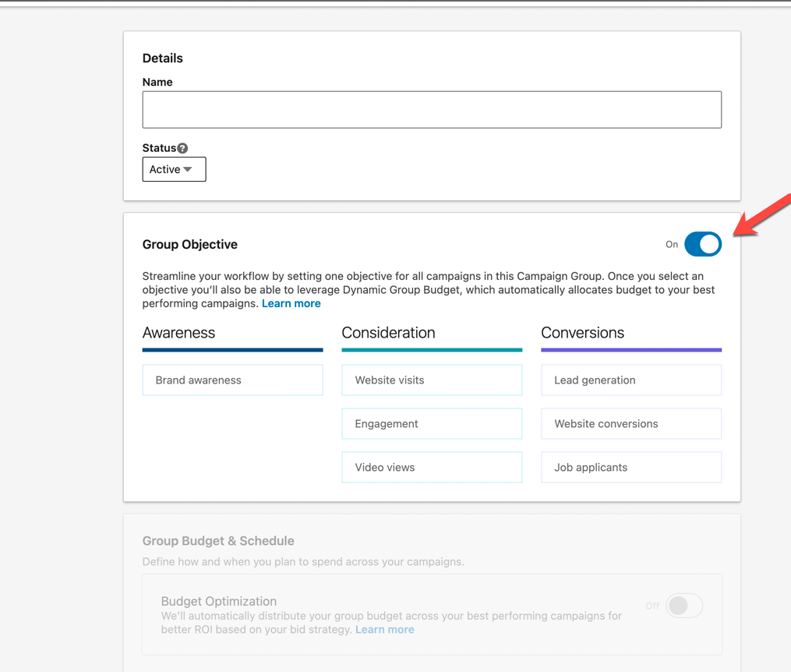Viewport: 791px width, 672px height.
Task: Select Video views as the objective
Action: [432, 467]
